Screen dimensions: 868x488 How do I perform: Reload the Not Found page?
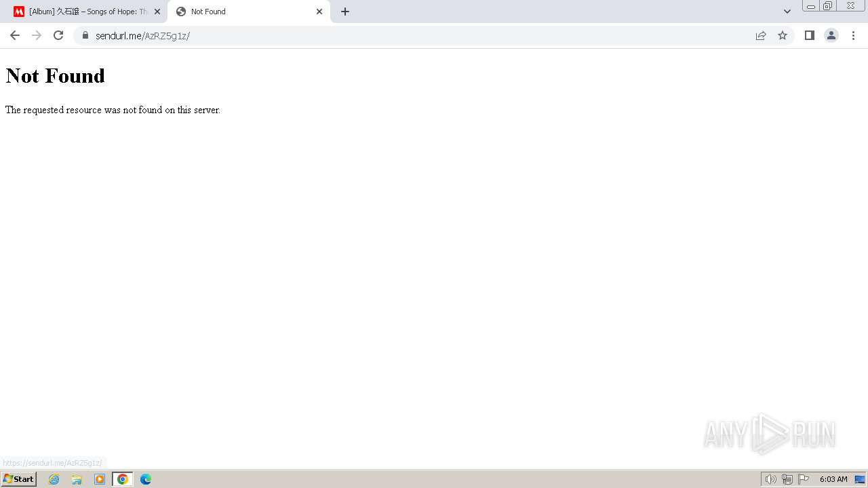(58, 35)
